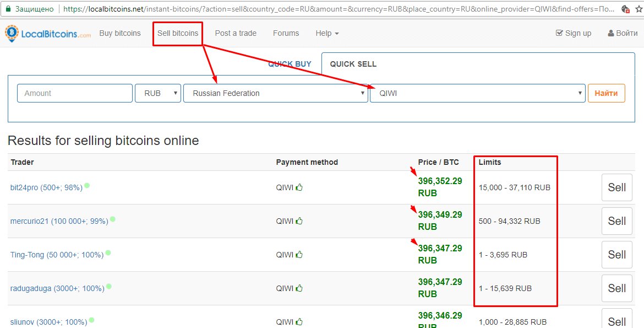Viewport: 644px width, 328px height.
Task: Expand the Russian Federation country dropdown
Action: (276, 93)
